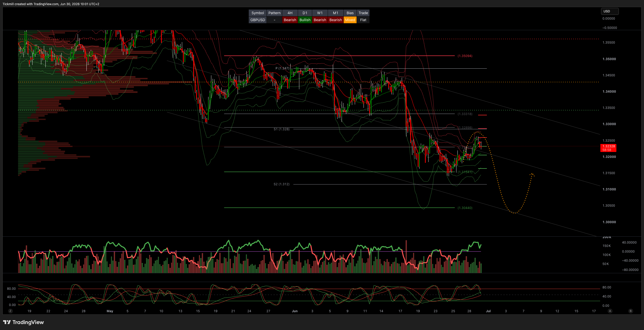
Task: Open the USD currency selector
Action: pos(610,11)
